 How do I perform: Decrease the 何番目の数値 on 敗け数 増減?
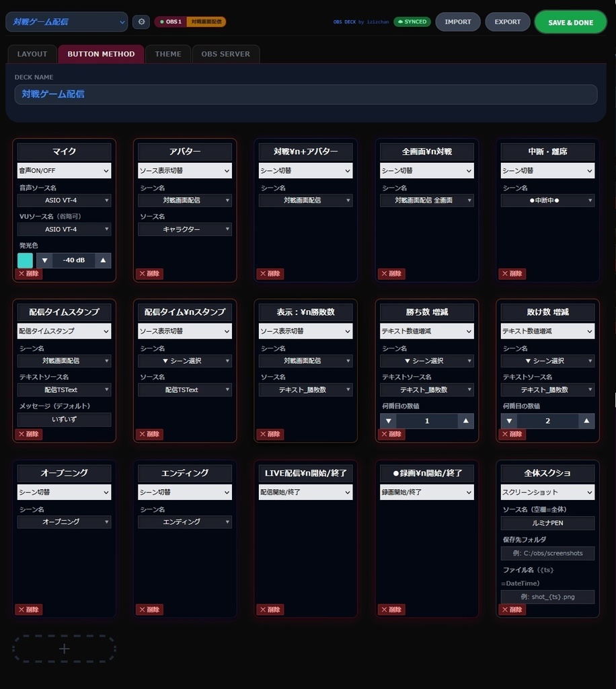[509, 420]
